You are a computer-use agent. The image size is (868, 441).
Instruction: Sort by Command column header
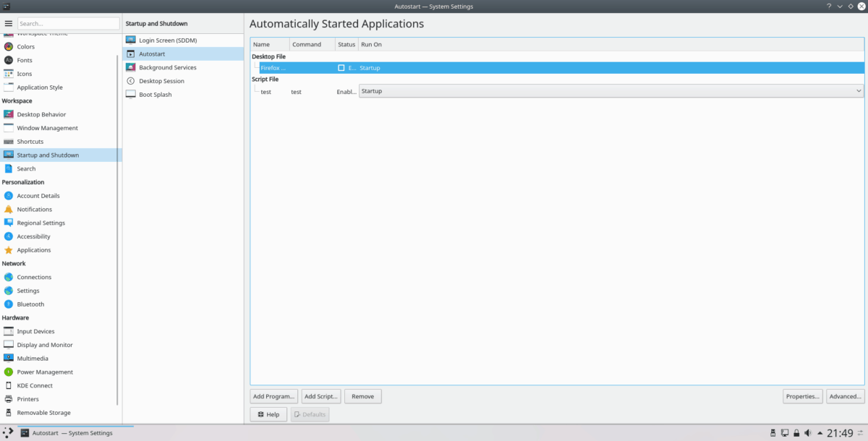[312, 44]
